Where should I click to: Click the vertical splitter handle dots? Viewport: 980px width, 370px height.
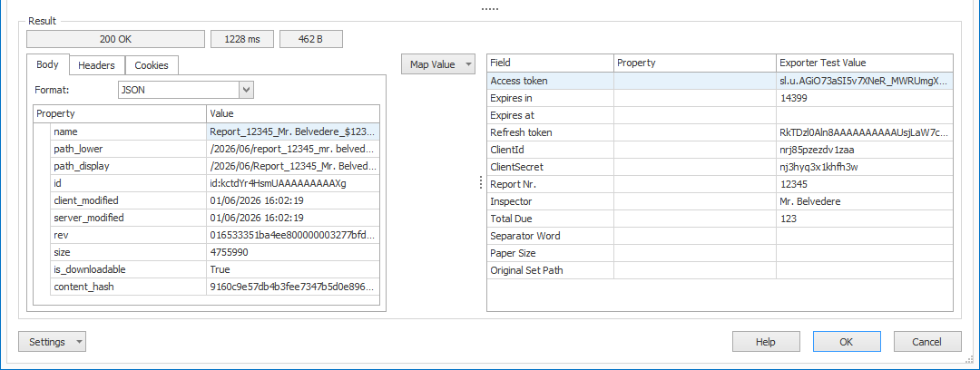(481, 182)
